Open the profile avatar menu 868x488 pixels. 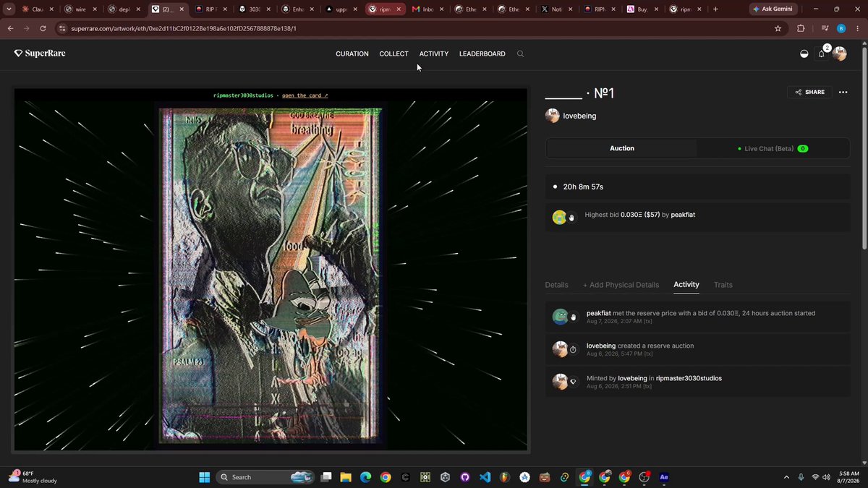pyautogui.click(x=840, y=53)
